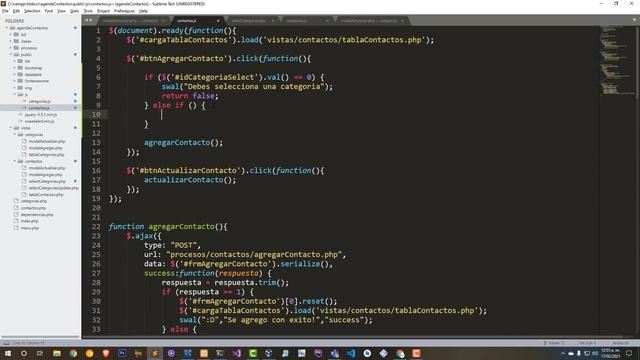Open selectCategoriasUpdate.php in sidebar
640x360 pixels.
53,188
